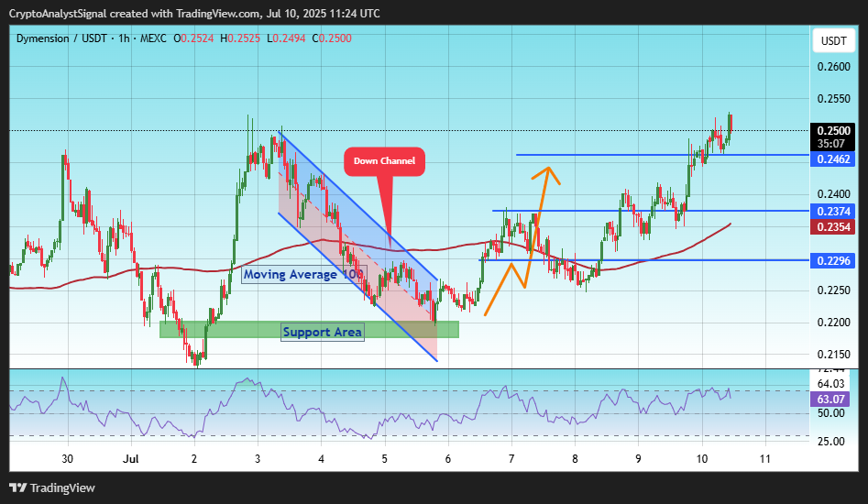Click the low price value L0.2494
The width and height of the screenshot is (868, 504).
286,38
